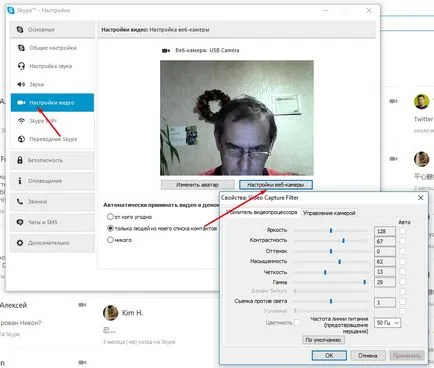Open the Звуки settings page
Screen dimensions: 434x368
coord(52,84)
